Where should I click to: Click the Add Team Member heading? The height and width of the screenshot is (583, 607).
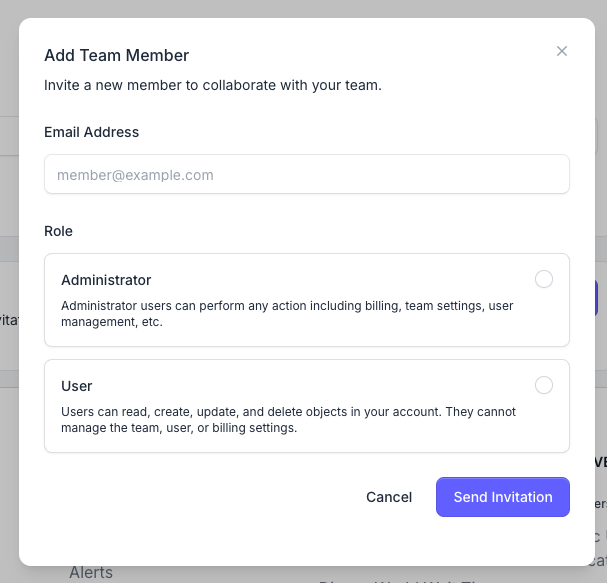click(x=116, y=56)
